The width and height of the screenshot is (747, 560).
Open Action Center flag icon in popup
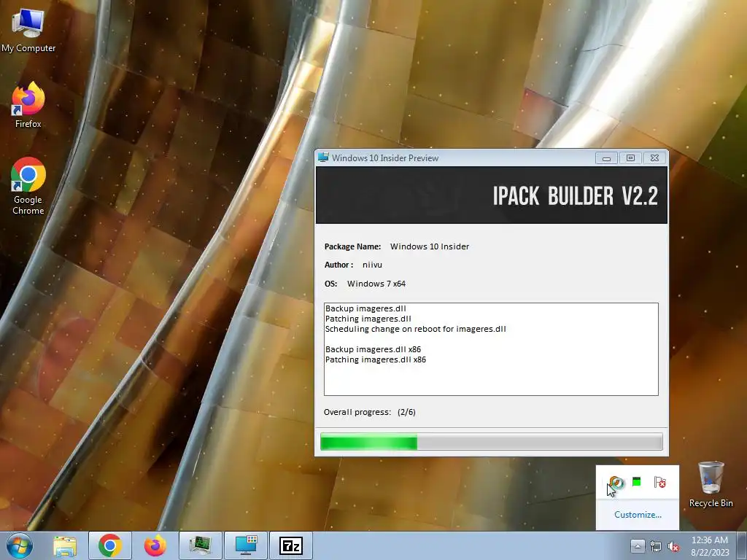click(x=659, y=483)
